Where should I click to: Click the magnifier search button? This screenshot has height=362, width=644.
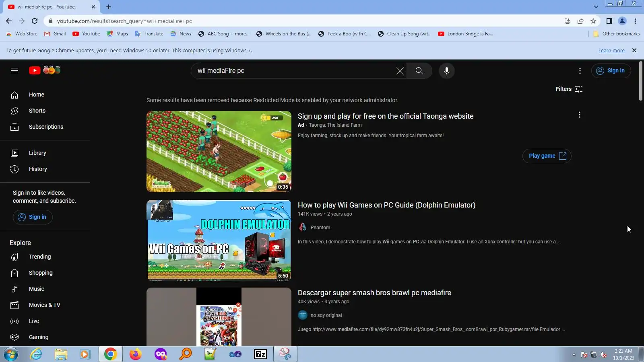click(x=419, y=71)
